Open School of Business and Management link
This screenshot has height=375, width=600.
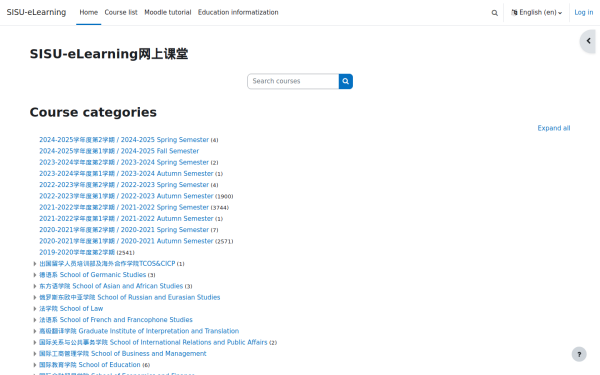[x=123, y=354]
